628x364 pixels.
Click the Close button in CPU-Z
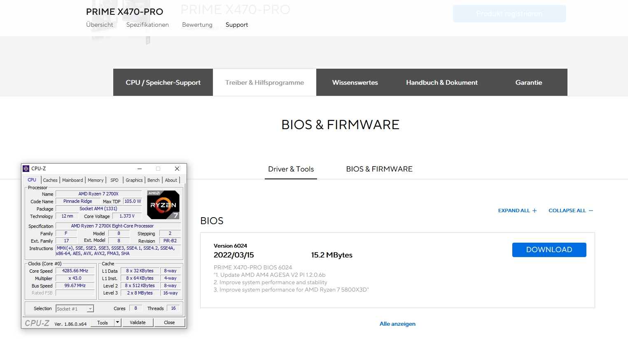(169, 322)
